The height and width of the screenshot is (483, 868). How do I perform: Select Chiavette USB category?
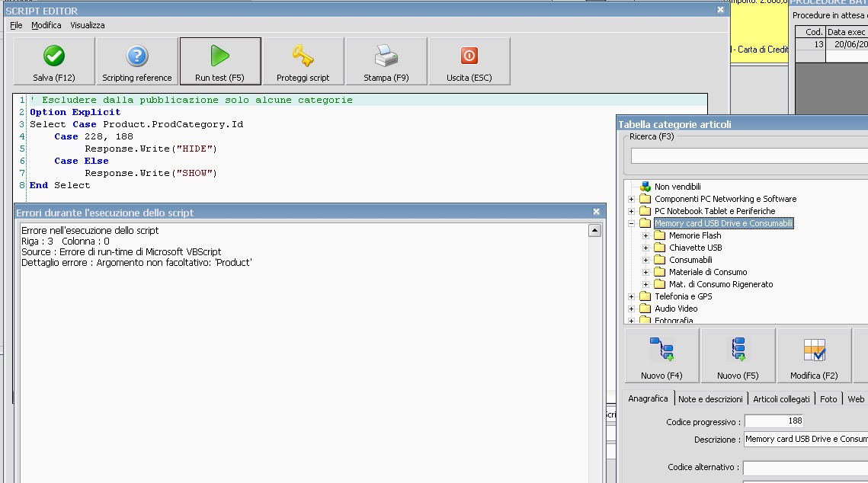tap(696, 248)
